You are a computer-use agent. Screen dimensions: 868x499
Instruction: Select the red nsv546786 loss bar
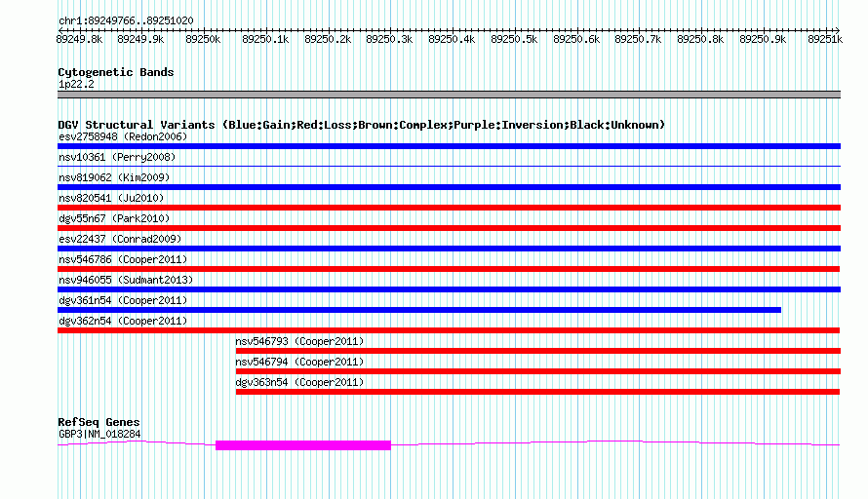[449, 269]
